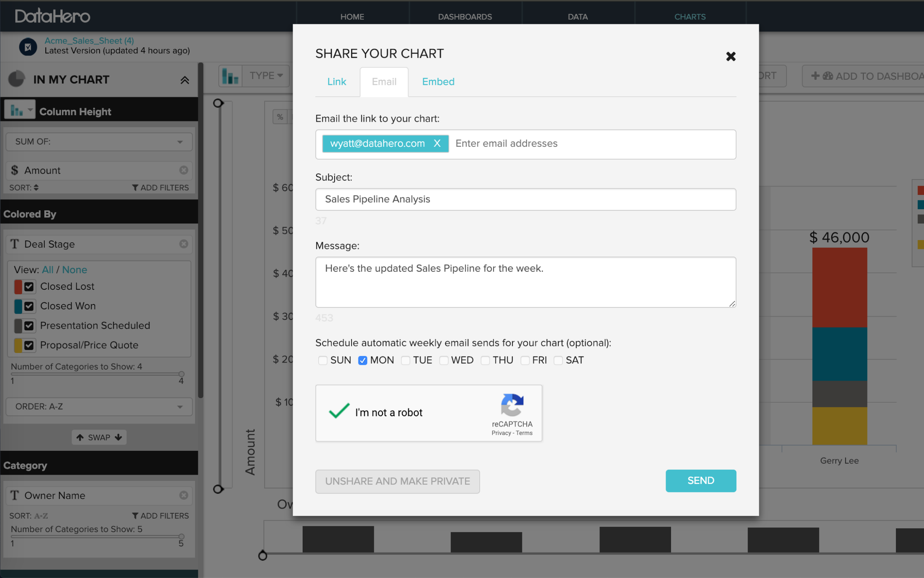
Task: Click the DataHero logo
Action: pos(52,15)
